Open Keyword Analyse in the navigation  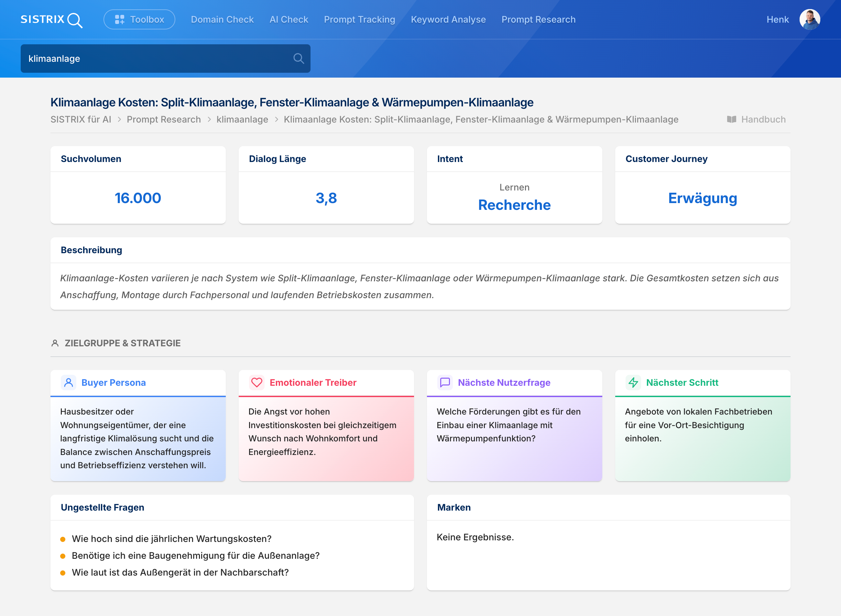(448, 19)
